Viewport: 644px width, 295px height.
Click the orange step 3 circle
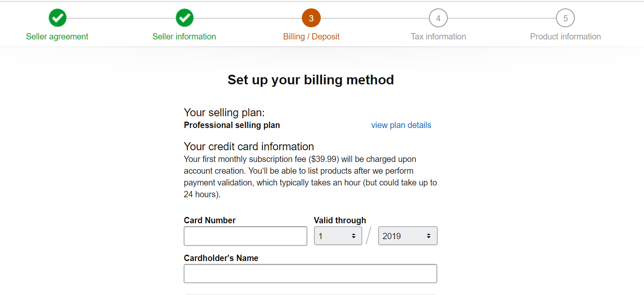[311, 18]
